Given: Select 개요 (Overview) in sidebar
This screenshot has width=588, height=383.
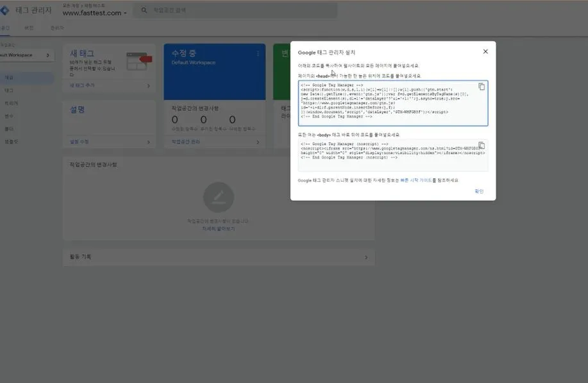Looking at the screenshot, I should point(26,78).
